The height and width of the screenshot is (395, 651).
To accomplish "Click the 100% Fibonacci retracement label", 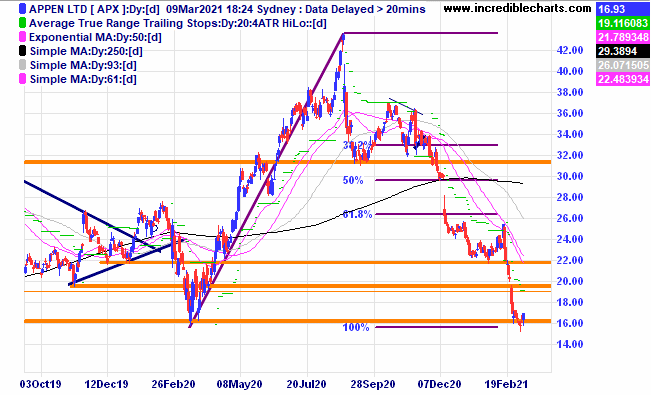I will [356, 327].
